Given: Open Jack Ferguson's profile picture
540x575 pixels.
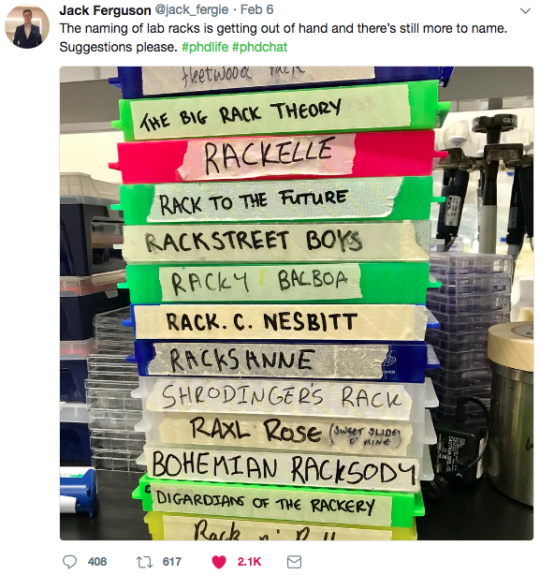Looking at the screenshot, I should 27,27.
